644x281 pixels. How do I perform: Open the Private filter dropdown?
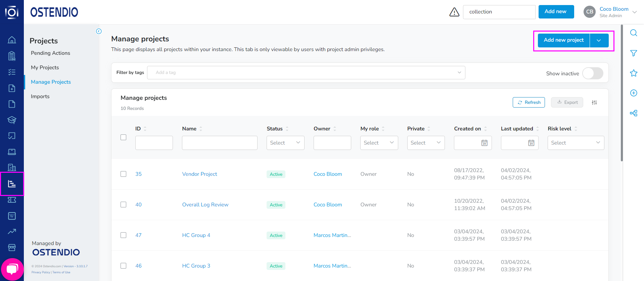pyautogui.click(x=426, y=143)
